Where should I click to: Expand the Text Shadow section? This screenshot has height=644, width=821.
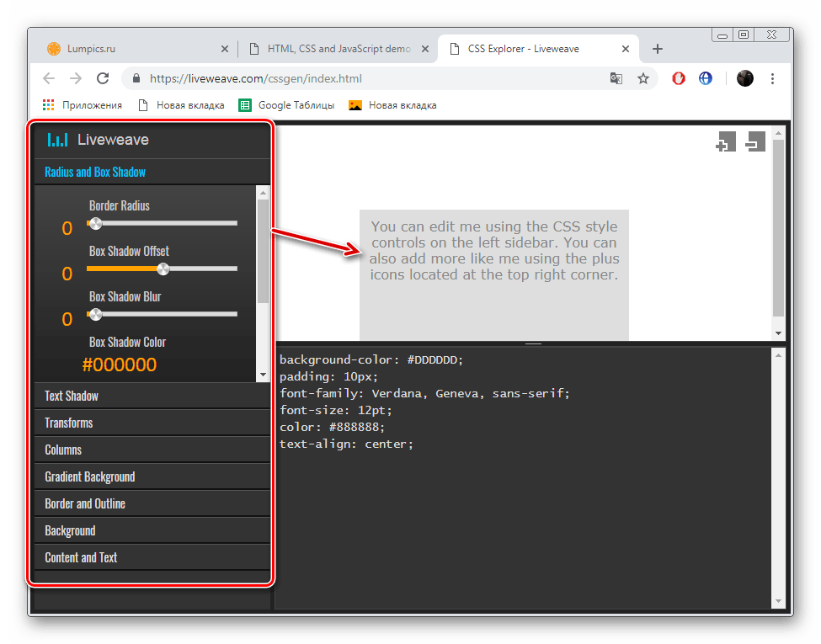(x=152, y=396)
